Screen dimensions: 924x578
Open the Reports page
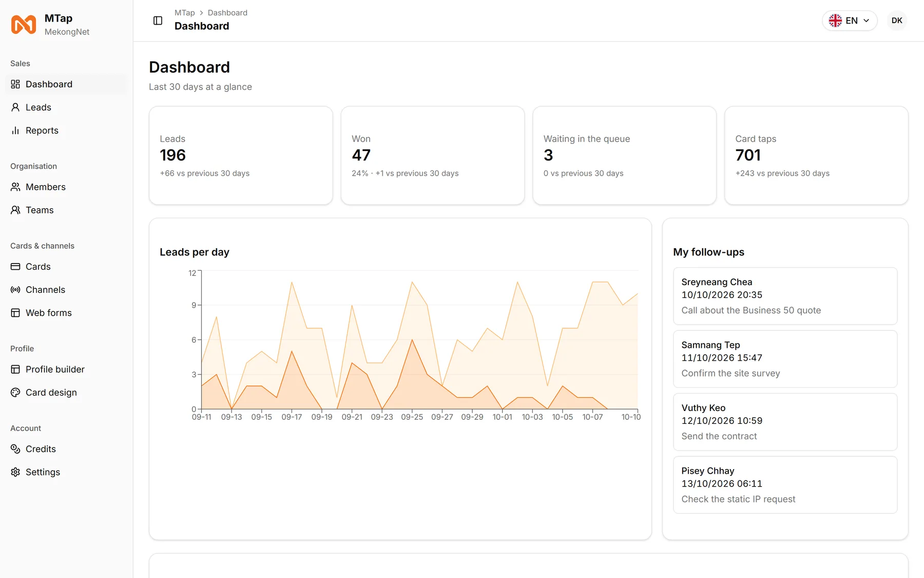pos(66,130)
